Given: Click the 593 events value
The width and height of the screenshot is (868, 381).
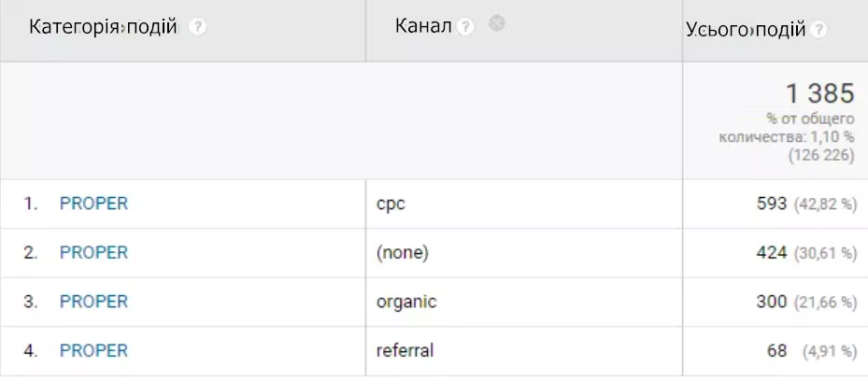Looking at the screenshot, I should (772, 204).
